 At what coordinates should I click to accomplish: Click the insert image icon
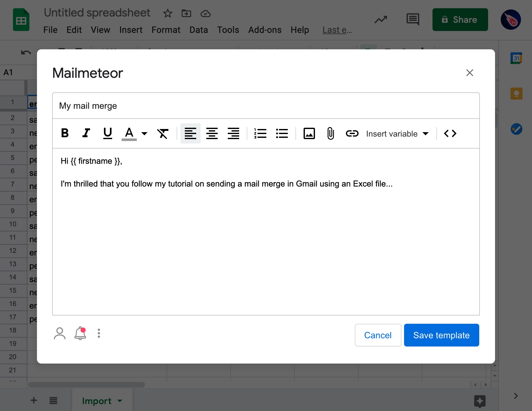[x=309, y=133]
